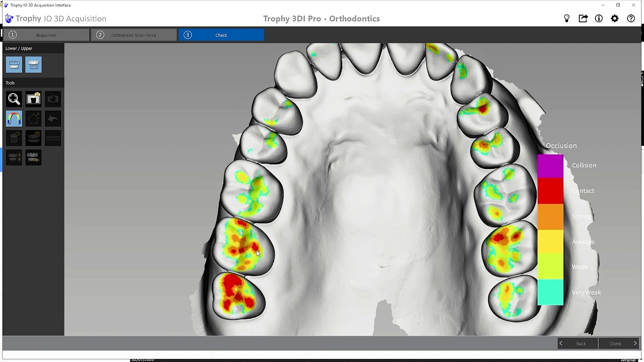Viewport: 644px width, 362px height.
Task: Toggle the lower jaw view button
Action: pyautogui.click(x=14, y=65)
